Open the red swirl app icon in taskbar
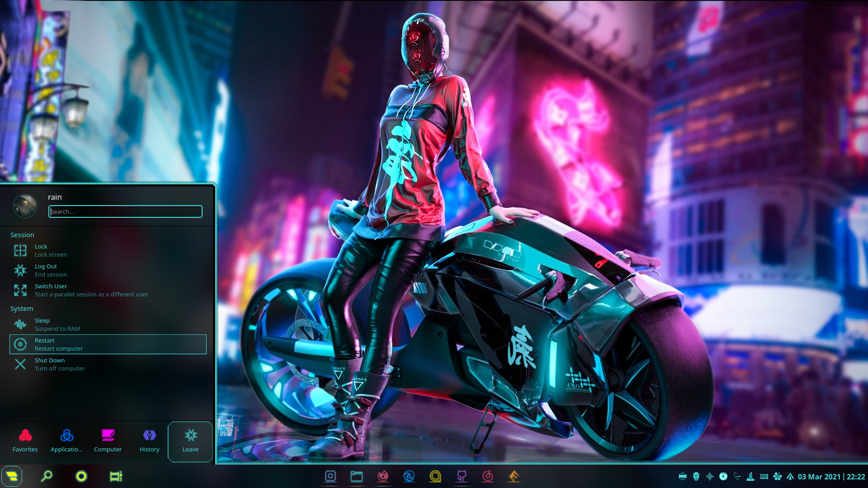Viewport: 868px width, 488px height. [x=488, y=476]
